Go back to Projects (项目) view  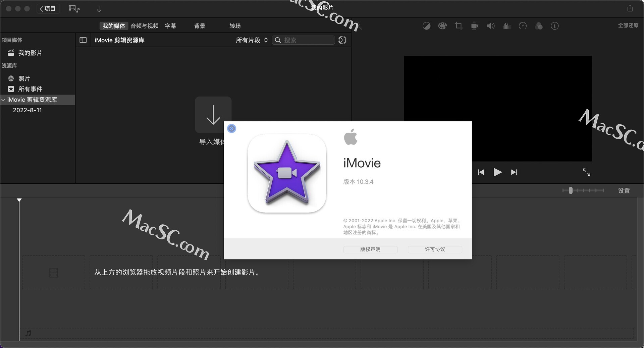click(x=48, y=9)
